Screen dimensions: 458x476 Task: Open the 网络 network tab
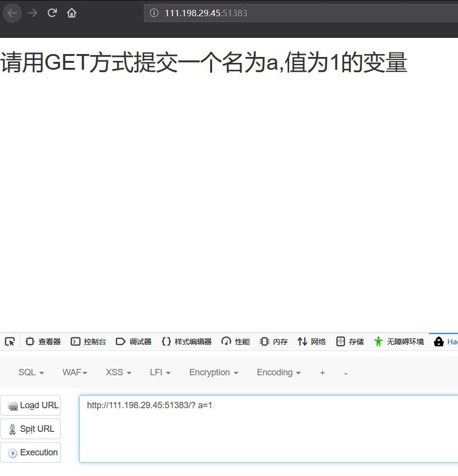click(312, 342)
